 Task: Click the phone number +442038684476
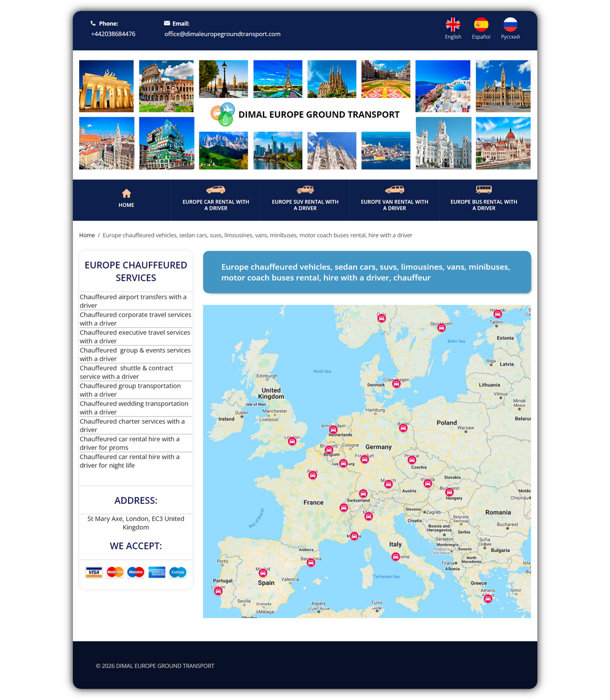click(x=113, y=34)
